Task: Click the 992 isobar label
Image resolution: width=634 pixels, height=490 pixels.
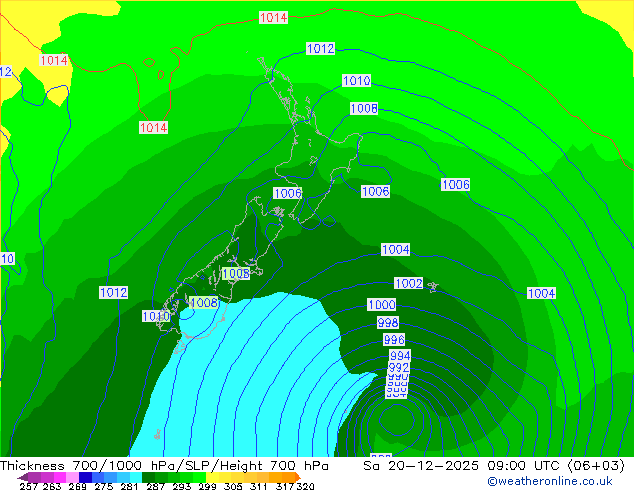Action: (399, 368)
